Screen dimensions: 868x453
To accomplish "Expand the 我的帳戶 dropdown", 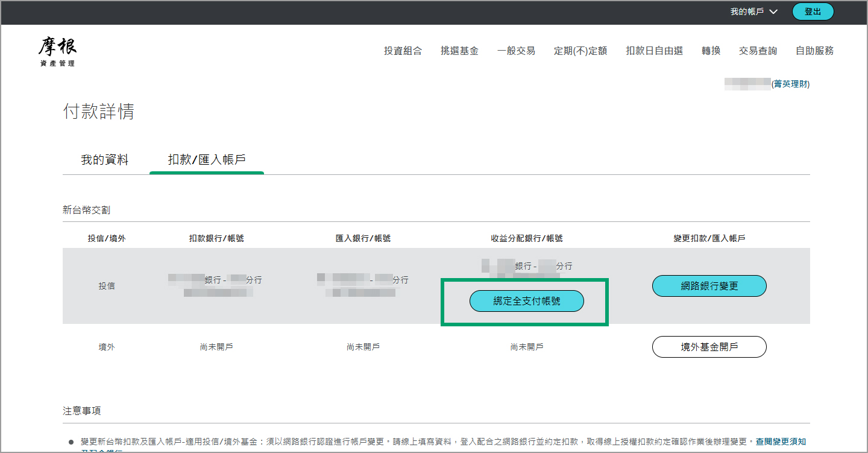I will pyautogui.click(x=753, y=11).
